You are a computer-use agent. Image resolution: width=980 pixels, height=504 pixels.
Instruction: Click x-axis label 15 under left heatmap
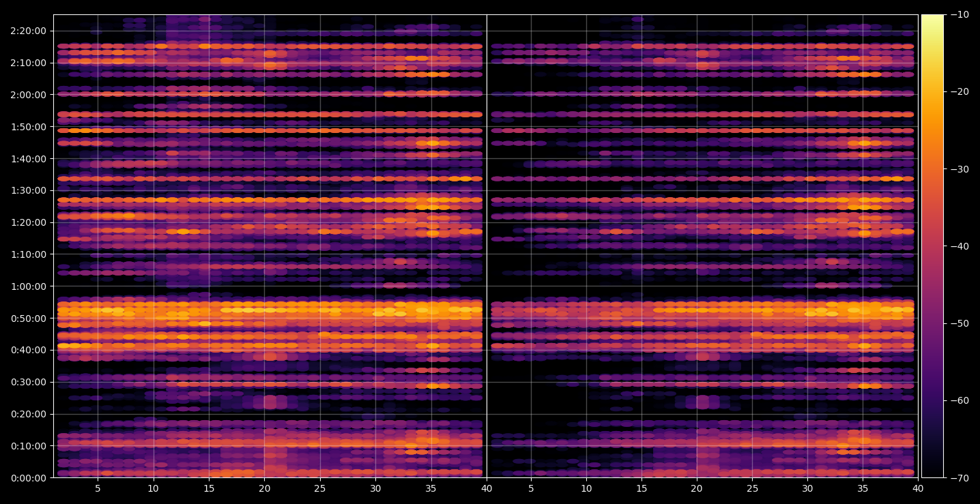pos(209,489)
